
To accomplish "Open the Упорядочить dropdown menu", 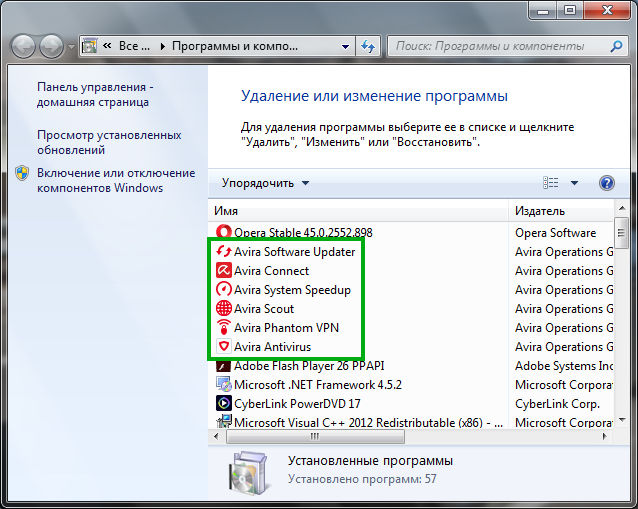I will (x=265, y=183).
